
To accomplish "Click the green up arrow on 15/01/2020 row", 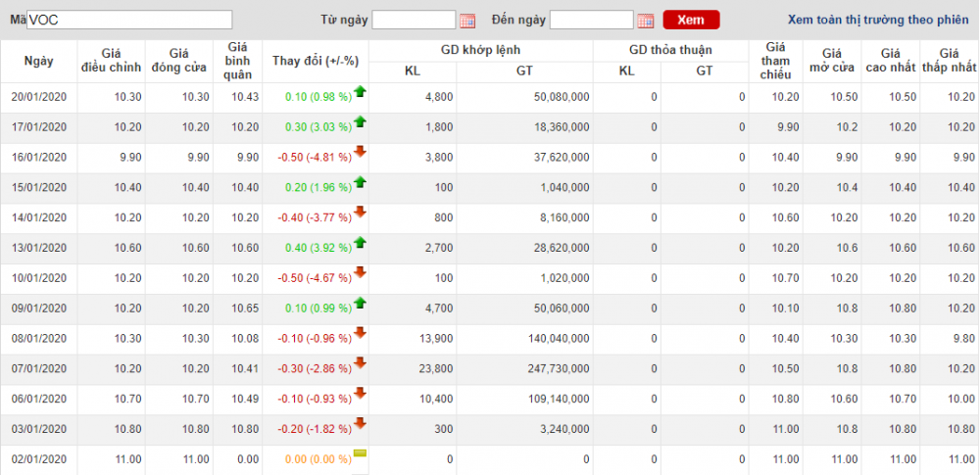I will (x=360, y=182).
